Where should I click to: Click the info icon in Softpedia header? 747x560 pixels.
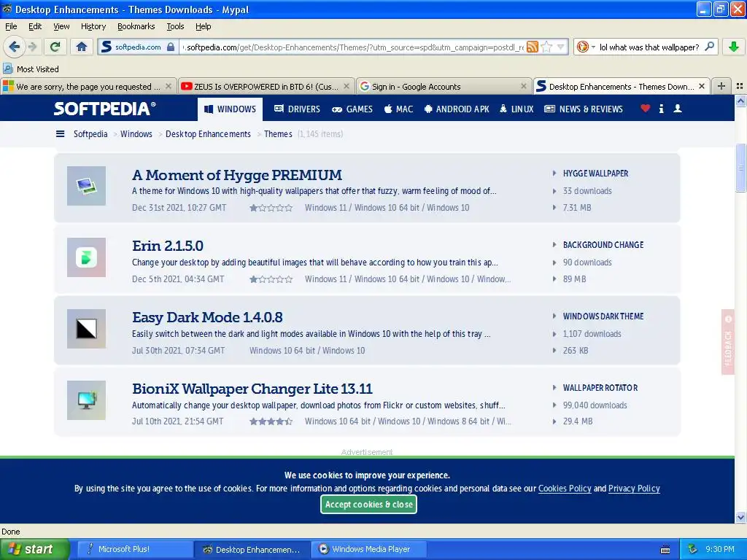[x=661, y=109]
